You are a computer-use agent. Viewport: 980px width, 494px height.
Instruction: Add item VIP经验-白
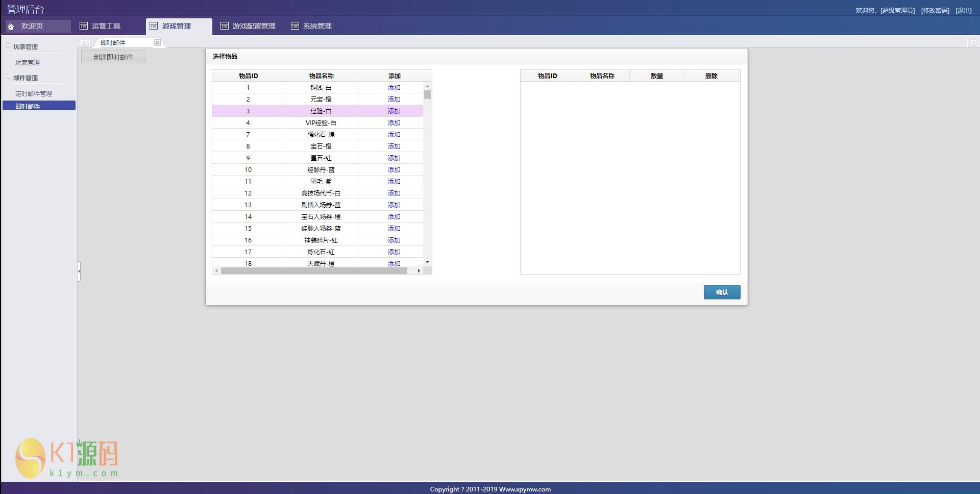click(394, 123)
